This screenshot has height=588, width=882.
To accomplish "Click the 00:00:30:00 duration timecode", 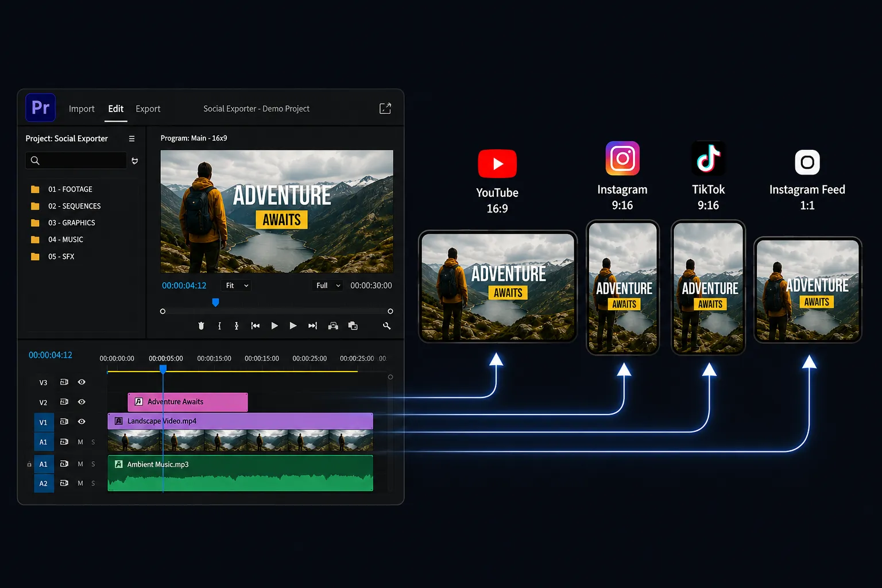I will pos(371,285).
